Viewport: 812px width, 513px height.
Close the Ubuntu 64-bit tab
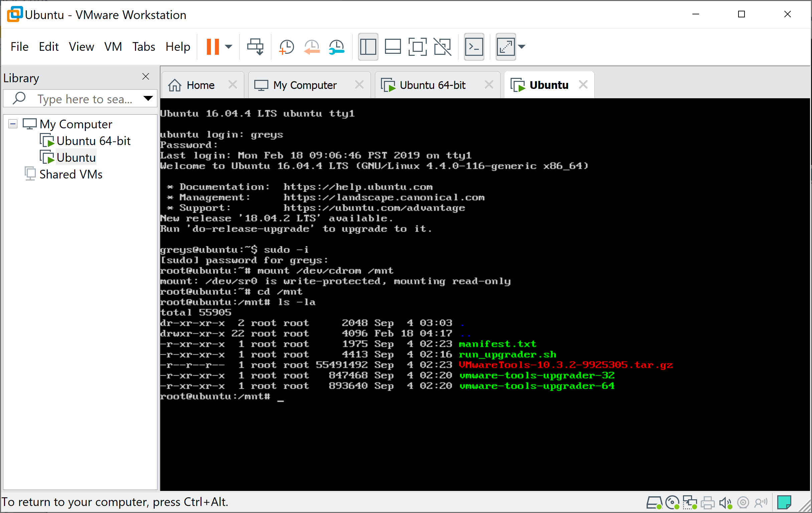coord(489,84)
